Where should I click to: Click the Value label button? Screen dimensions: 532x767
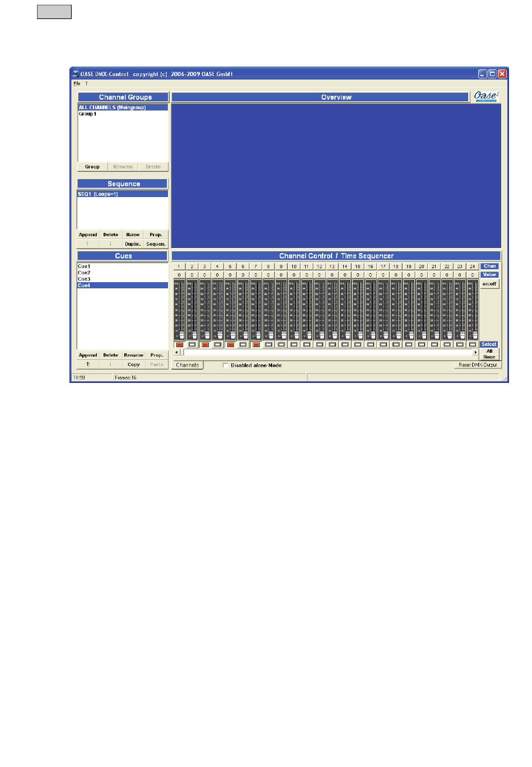click(489, 275)
